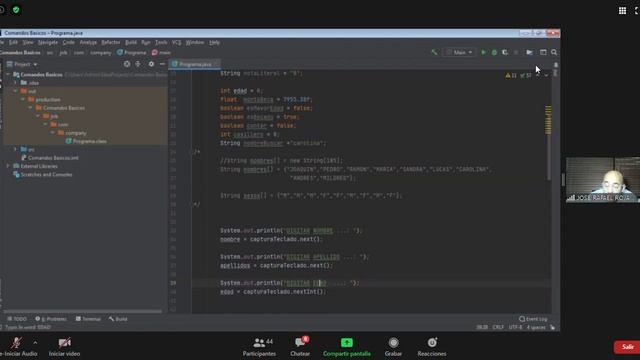This screenshot has width=640, height=360.
Task: Click Salir to leave the meeting
Action: [627, 347]
